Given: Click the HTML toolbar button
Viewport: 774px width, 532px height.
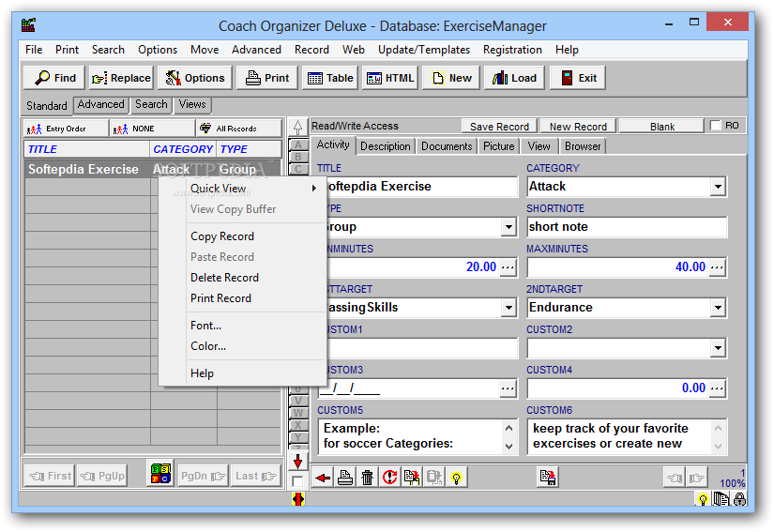Looking at the screenshot, I should click(x=390, y=78).
